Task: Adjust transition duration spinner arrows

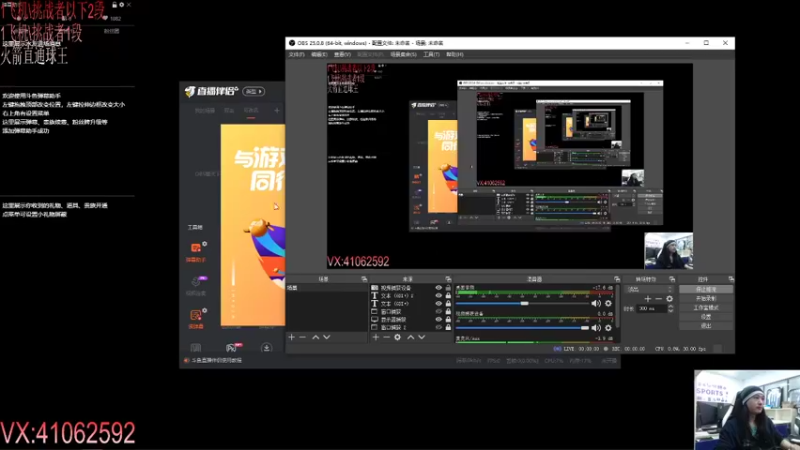Action: 670,309
